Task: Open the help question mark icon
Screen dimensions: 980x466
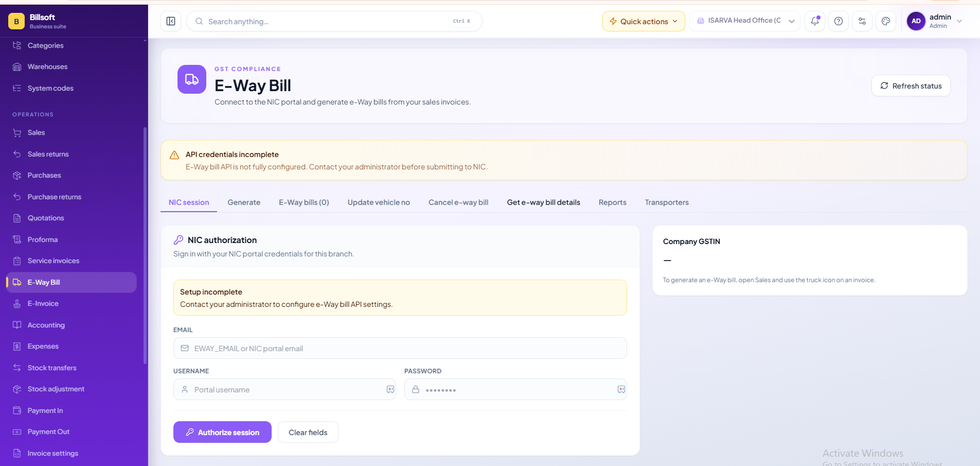Action: coord(839,21)
